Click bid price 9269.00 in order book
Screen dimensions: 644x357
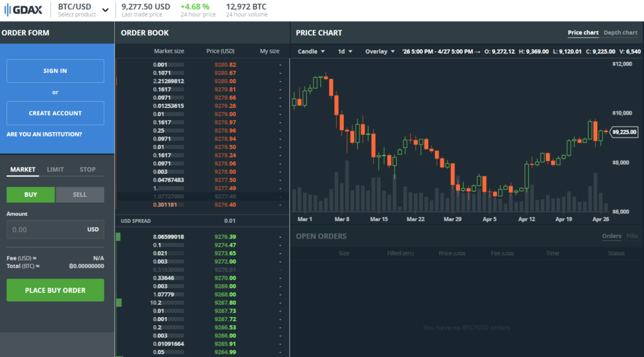[225, 286]
